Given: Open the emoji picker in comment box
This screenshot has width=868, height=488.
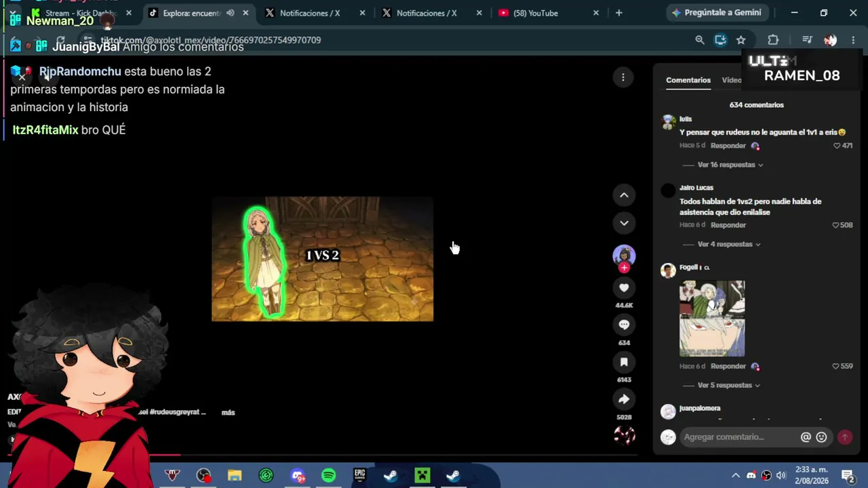Looking at the screenshot, I should 821,437.
